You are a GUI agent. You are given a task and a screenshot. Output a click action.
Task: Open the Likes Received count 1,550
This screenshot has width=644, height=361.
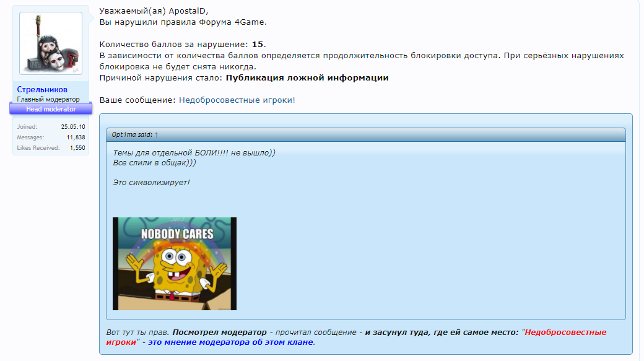tap(77, 148)
